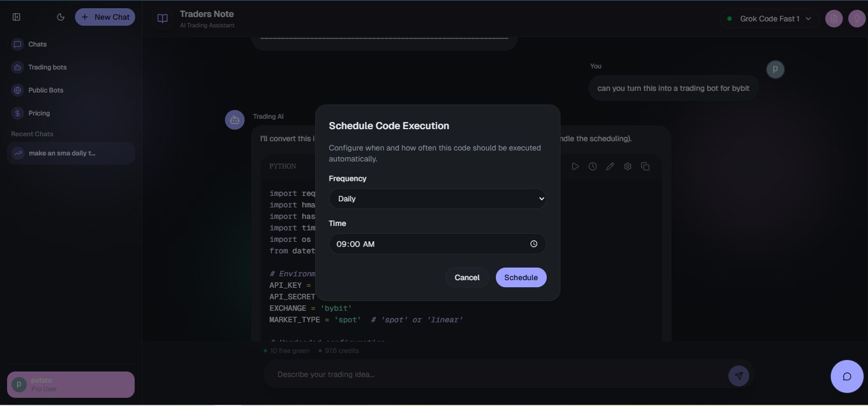This screenshot has height=406, width=868.
Task: Open the time picker clock icon
Action: (534, 244)
